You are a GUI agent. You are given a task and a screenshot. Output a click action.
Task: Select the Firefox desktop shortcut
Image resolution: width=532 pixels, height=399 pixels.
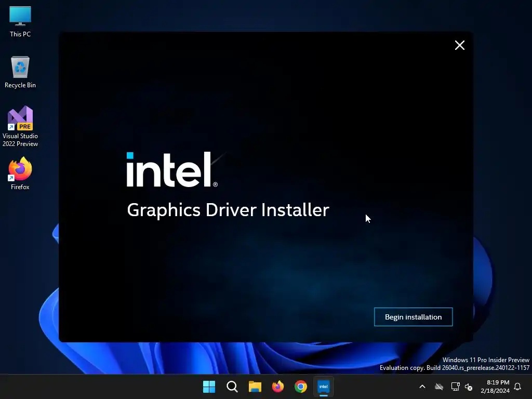(20, 174)
